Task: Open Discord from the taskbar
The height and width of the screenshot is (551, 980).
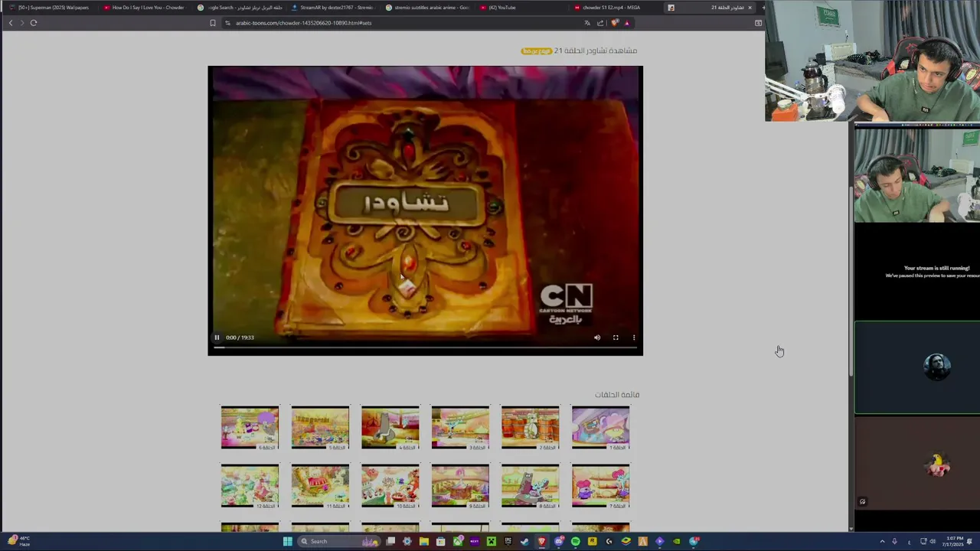Action: 559,541
